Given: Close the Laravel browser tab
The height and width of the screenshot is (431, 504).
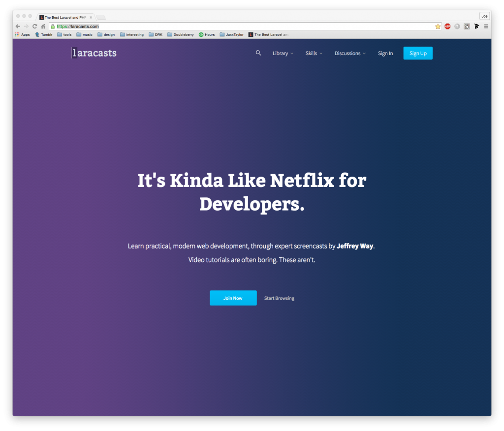Looking at the screenshot, I should (x=91, y=17).
